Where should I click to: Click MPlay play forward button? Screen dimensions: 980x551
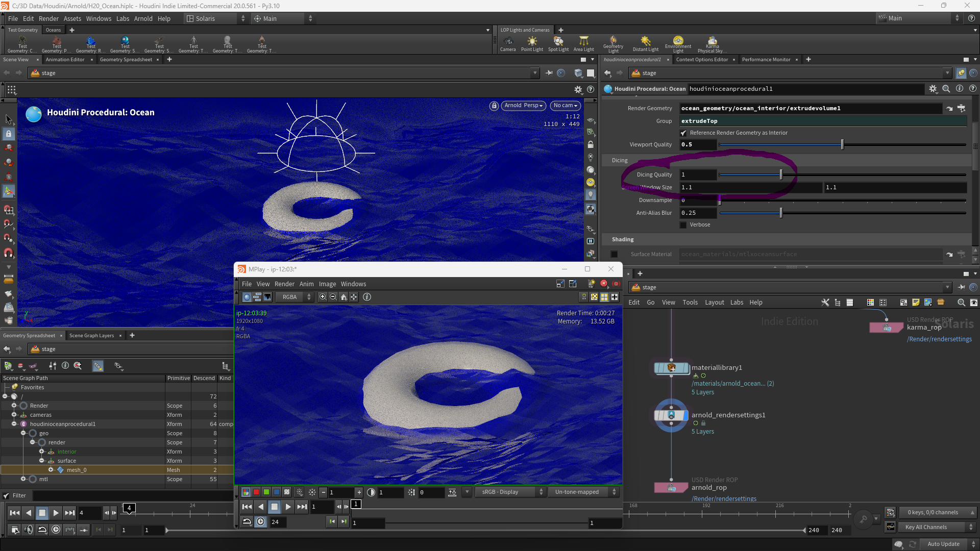[x=288, y=507]
